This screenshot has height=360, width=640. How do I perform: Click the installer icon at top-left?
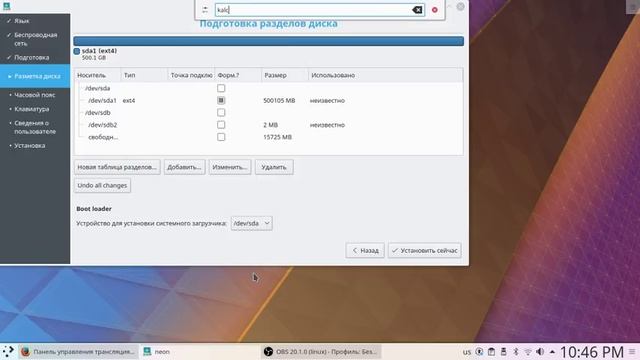(7, 6)
